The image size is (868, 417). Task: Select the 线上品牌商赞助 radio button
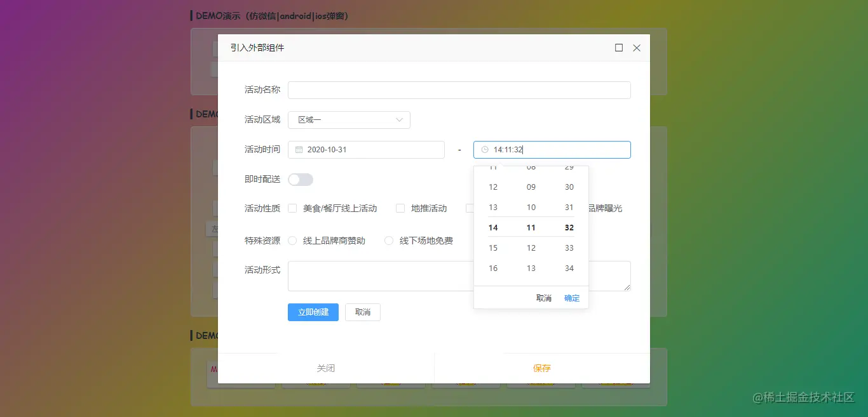coord(292,241)
